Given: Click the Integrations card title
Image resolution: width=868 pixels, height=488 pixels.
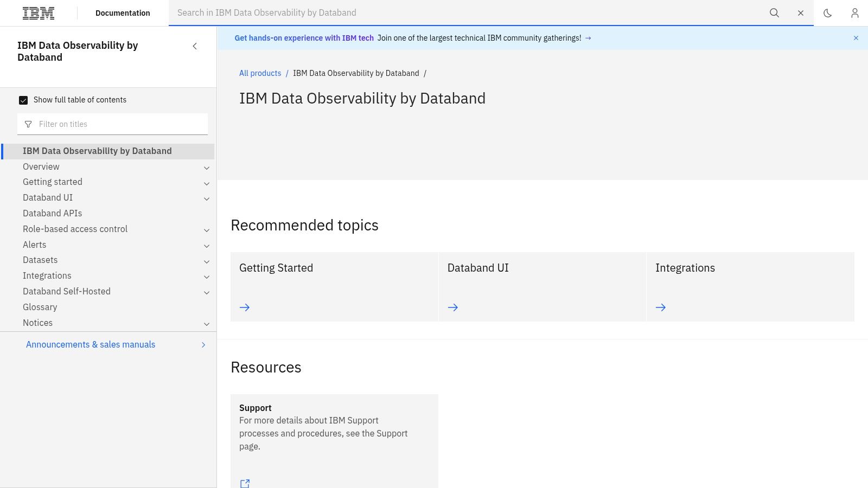Looking at the screenshot, I should [685, 268].
